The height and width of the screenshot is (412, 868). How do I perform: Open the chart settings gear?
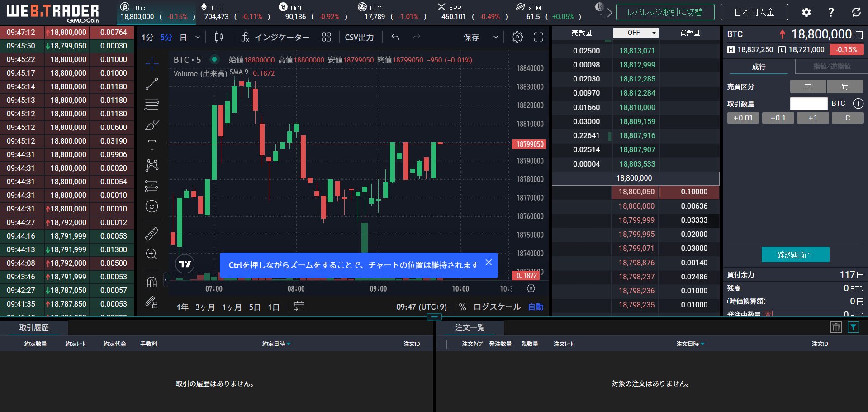(x=517, y=37)
